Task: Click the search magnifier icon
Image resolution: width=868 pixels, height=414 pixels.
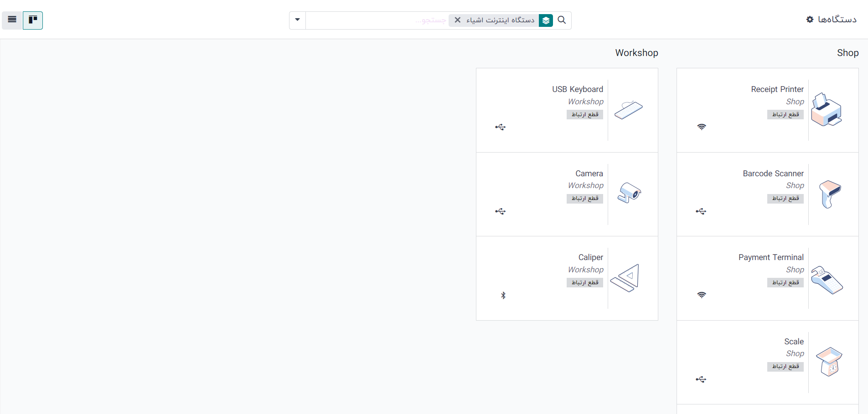Action: point(562,20)
